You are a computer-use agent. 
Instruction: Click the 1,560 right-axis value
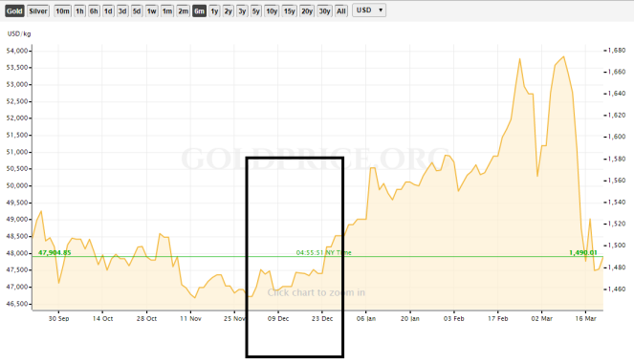tap(616, 181)
